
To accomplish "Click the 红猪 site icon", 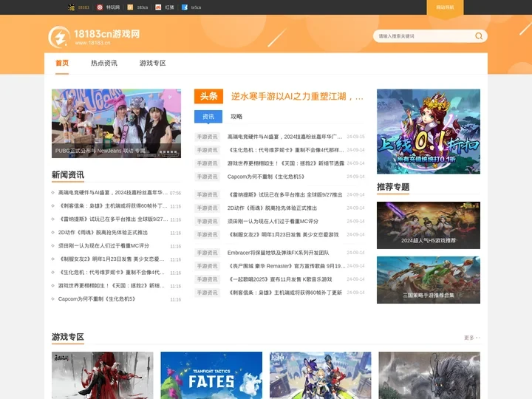I will [158, 7].
